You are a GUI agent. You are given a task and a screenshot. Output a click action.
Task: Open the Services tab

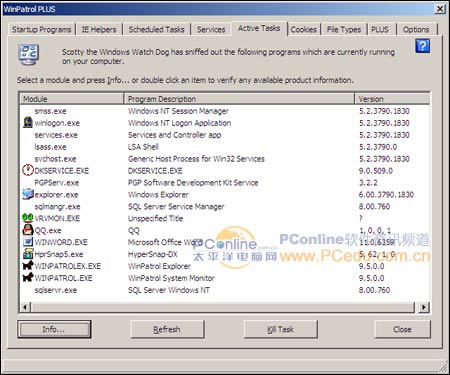coord(211,30)
